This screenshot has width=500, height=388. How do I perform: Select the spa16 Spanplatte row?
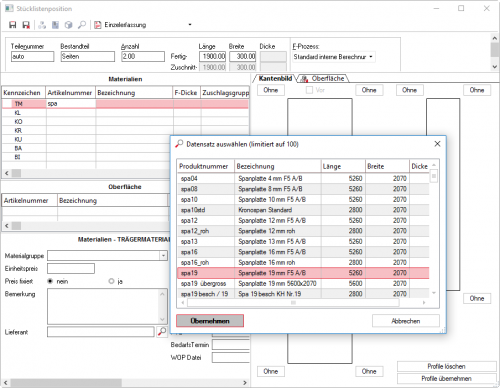click(303, 252)
